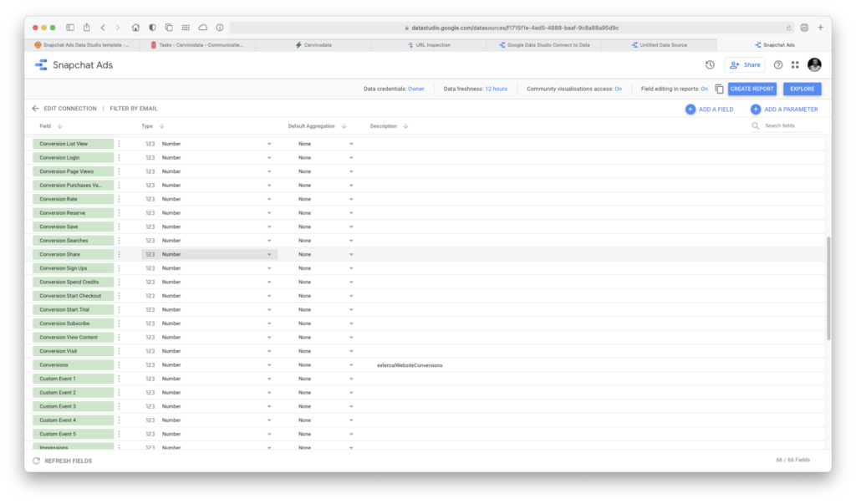The height and width of the screenshot is (504, 856).
Task: Click the back arrow beside Edit Connection
Action: point(35,109)
